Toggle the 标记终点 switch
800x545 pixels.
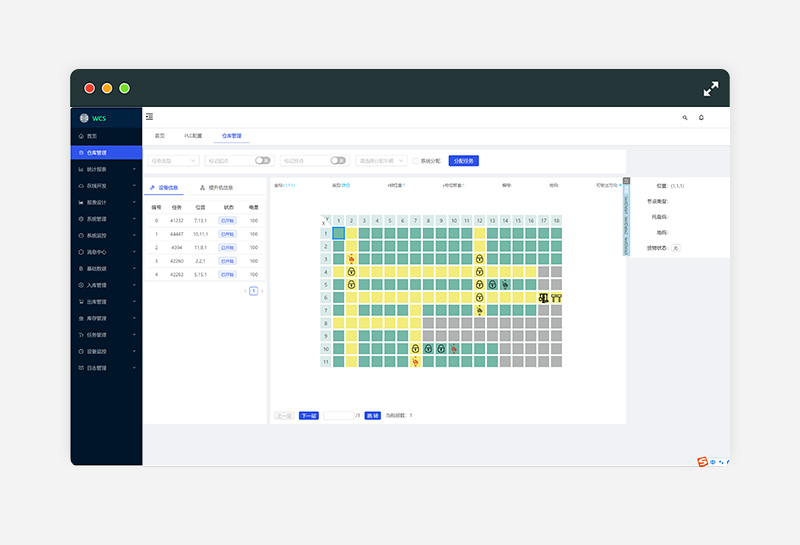pyautogui.click(x=338, y=160)
